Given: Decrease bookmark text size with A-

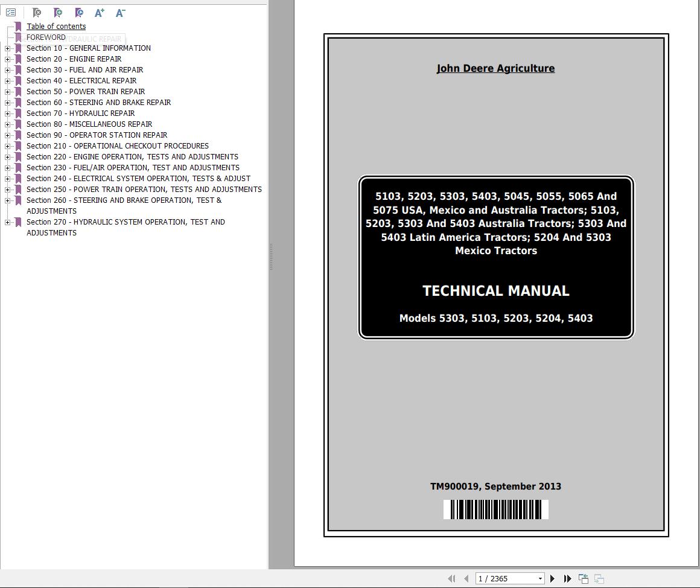Looking at the screenshot, I should click(x=121, y=13).
